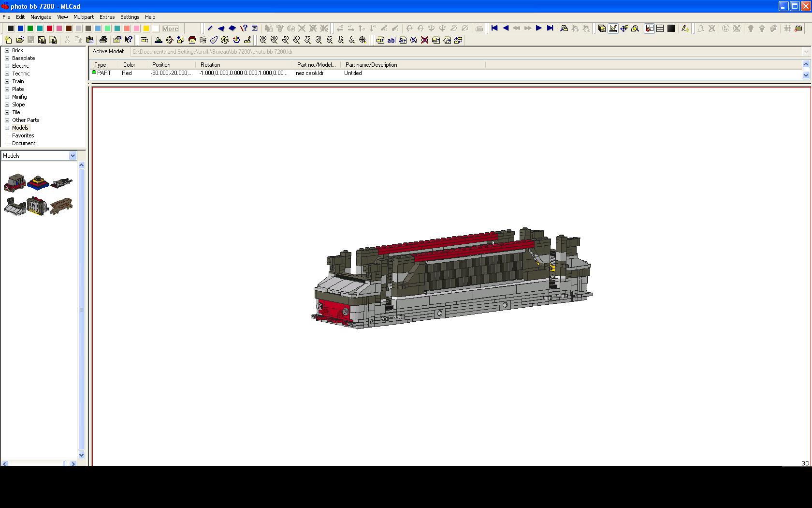Expand the Technic category

(7, 74)
